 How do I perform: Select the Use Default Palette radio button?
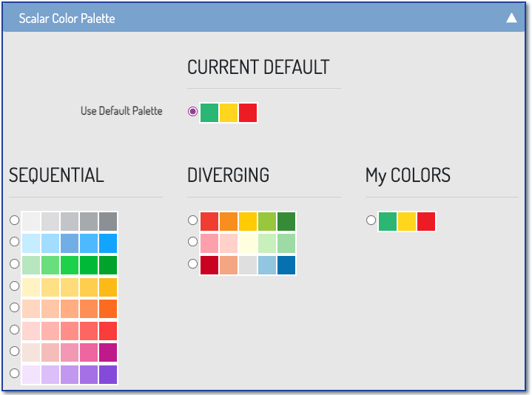click(193, 112)
